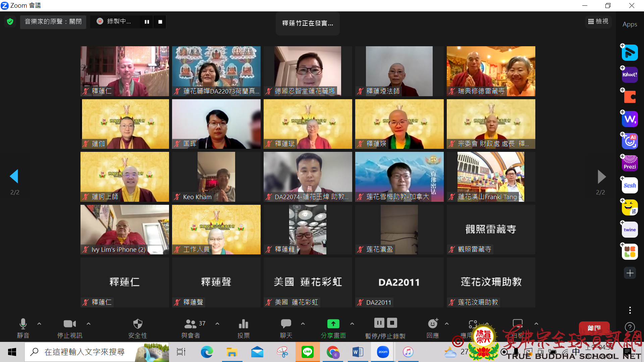Expand the participants options arrow

[217, 324]
